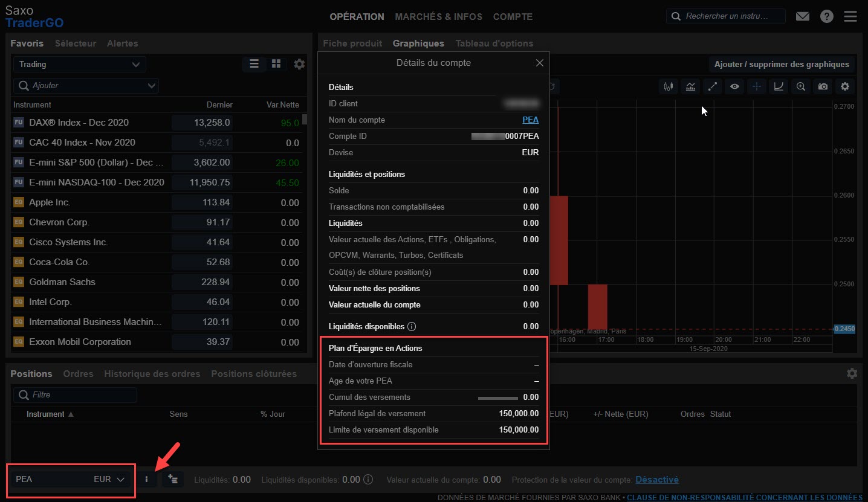
Task: Open the OPÉRATION menu
Action: tap(357, 17)
